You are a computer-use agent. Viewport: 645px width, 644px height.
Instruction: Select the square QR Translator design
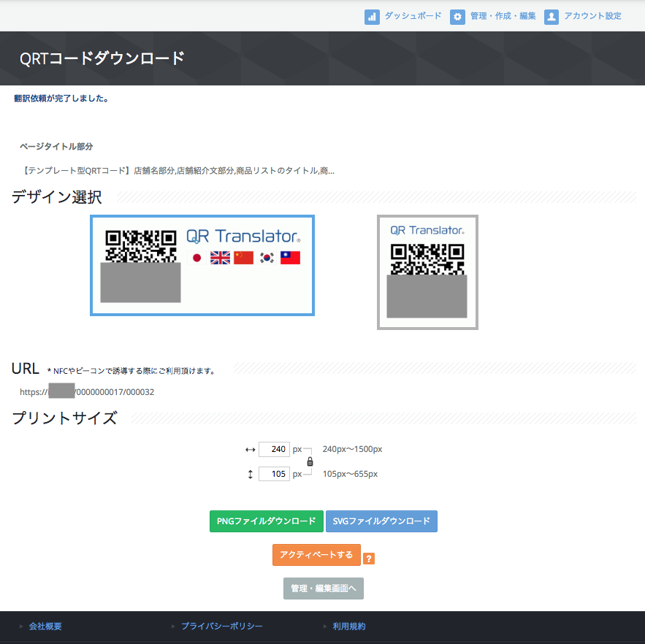(x=427, y=272)
